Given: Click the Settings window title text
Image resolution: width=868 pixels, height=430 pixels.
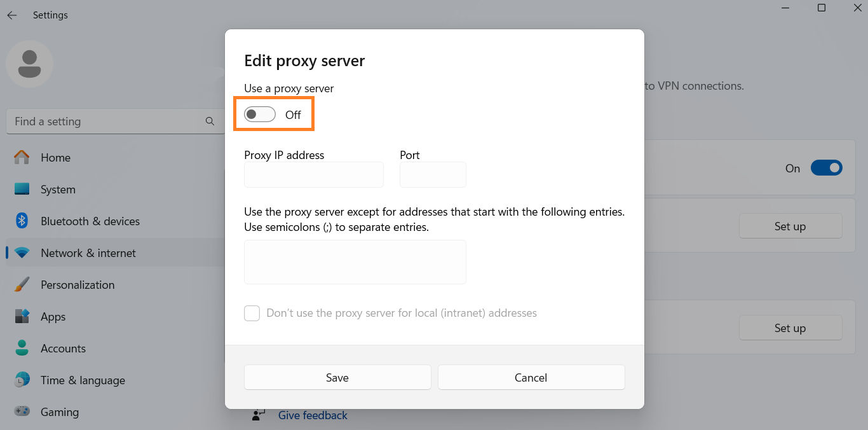Looking at the screenshot, I should (x=50, y=15).
